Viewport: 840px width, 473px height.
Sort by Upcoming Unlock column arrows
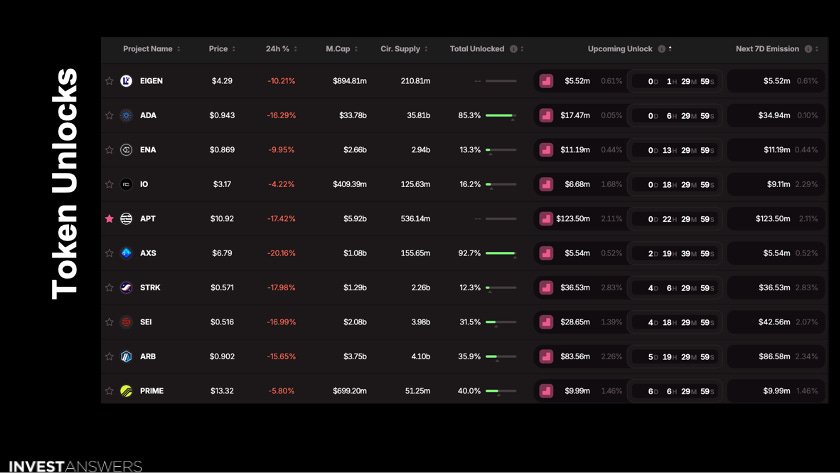point(670,49)
